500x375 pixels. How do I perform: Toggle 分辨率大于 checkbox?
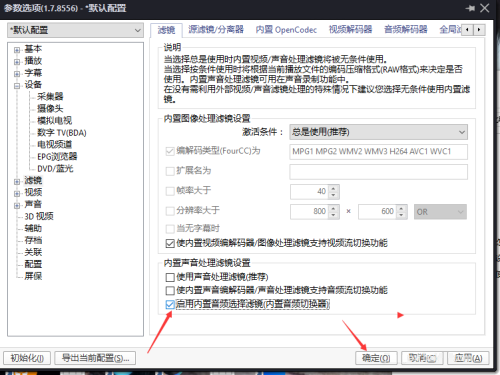[170, 211]
